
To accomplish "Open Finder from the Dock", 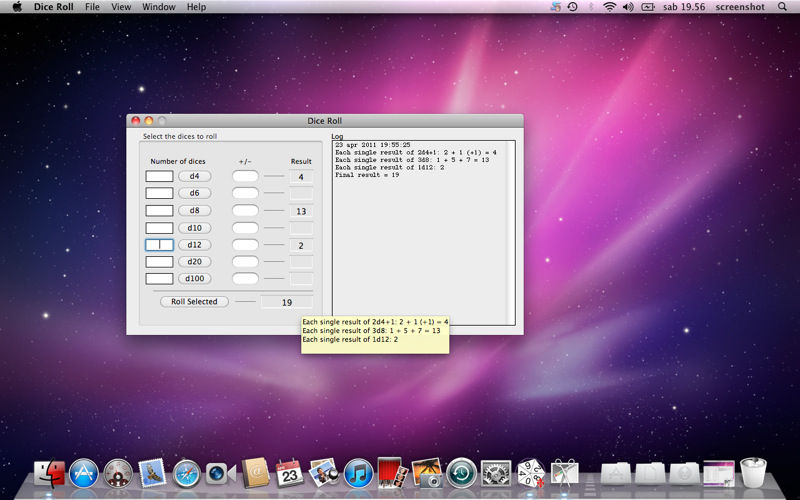I will click(x=49, y=473).
